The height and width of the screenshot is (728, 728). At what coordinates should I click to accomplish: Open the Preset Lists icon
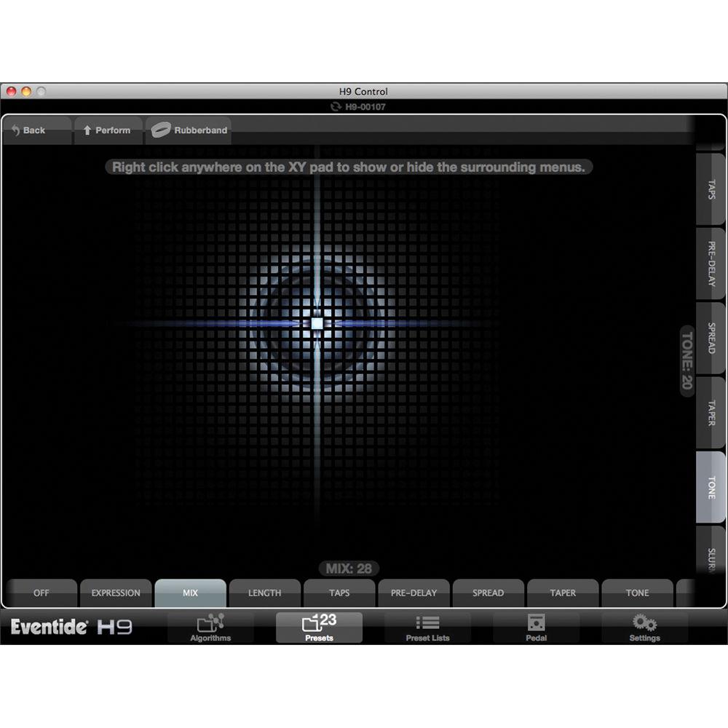point(427,623)
